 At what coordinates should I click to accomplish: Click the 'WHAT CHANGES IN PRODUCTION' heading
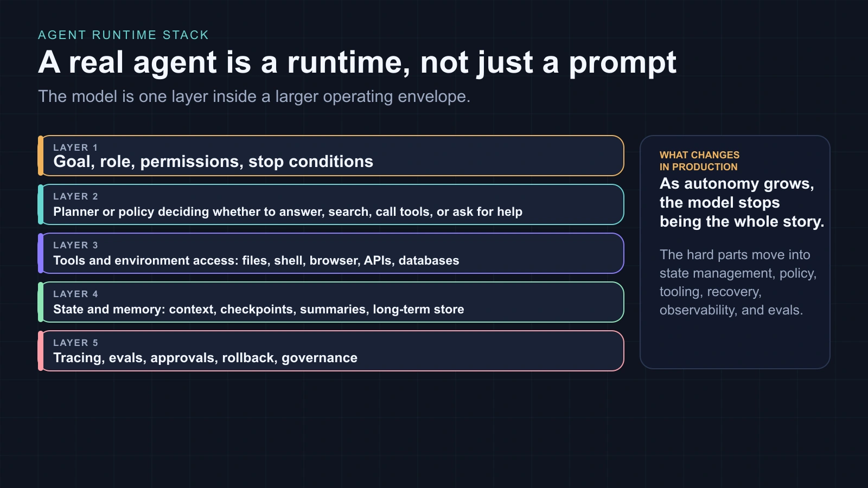tap(699, 161)
